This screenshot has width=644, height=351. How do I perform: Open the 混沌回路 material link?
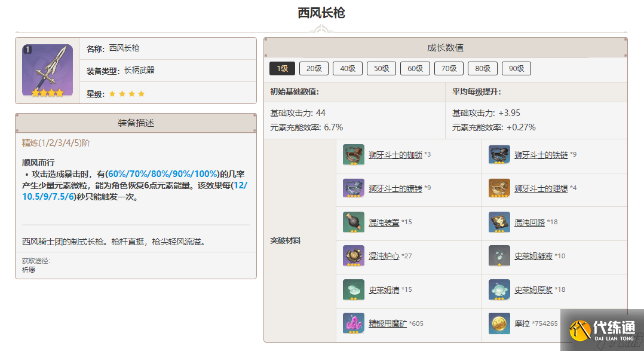click(x=526, y=222)
